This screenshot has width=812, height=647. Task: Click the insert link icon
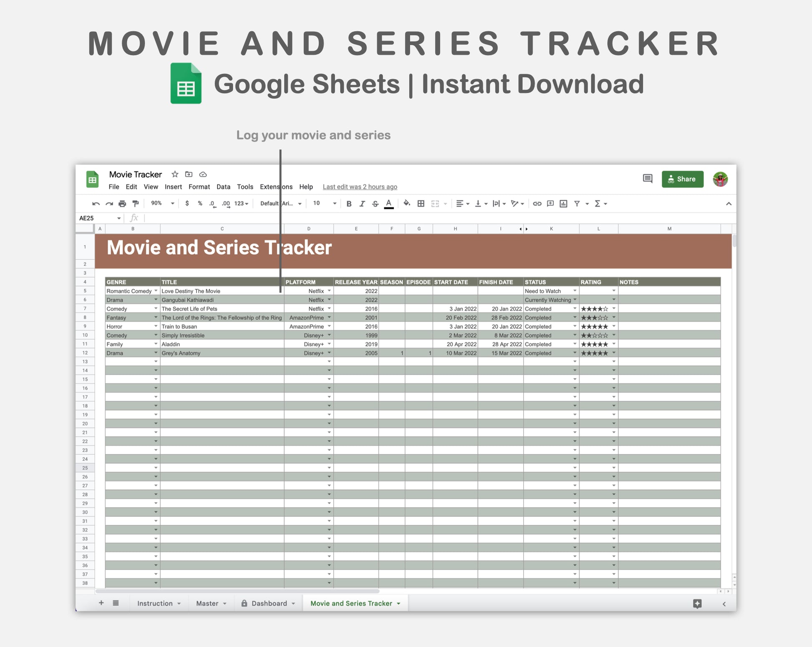[x=537, y=204]
